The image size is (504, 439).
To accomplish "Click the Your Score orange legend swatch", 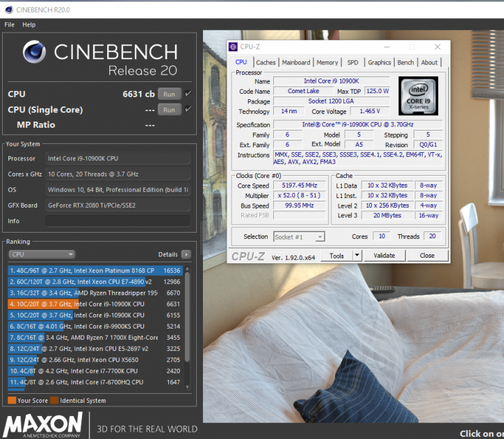I will 12,401.
